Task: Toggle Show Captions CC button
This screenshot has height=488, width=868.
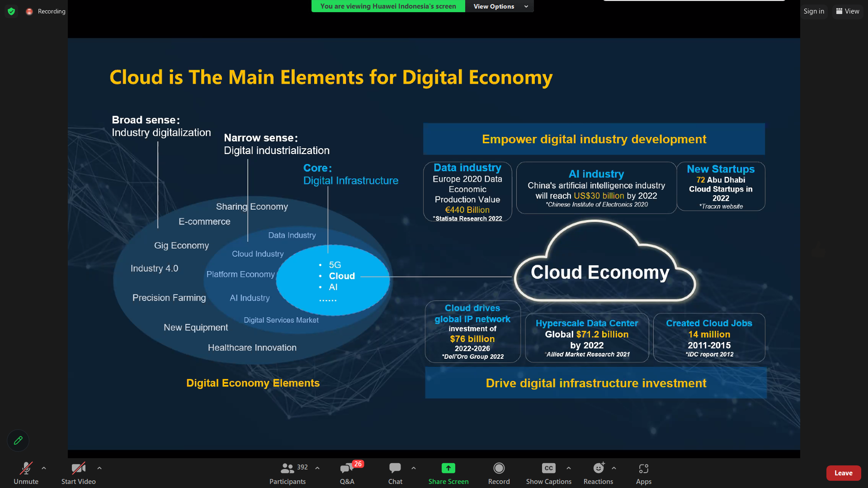Action: [548, 468]
